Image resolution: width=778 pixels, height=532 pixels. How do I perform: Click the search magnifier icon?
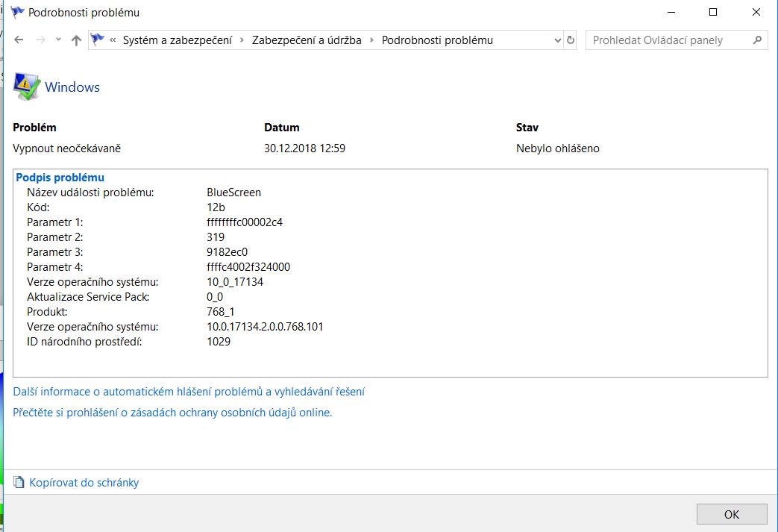757,40
